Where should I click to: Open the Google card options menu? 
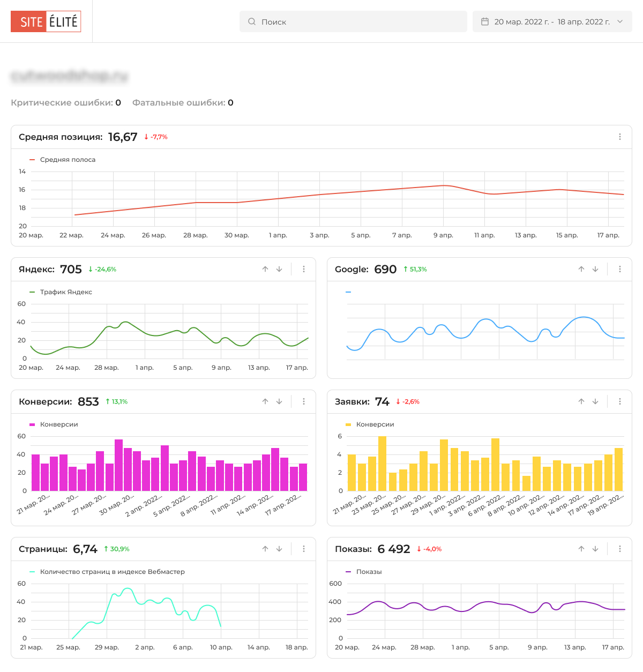pos(620,269)
